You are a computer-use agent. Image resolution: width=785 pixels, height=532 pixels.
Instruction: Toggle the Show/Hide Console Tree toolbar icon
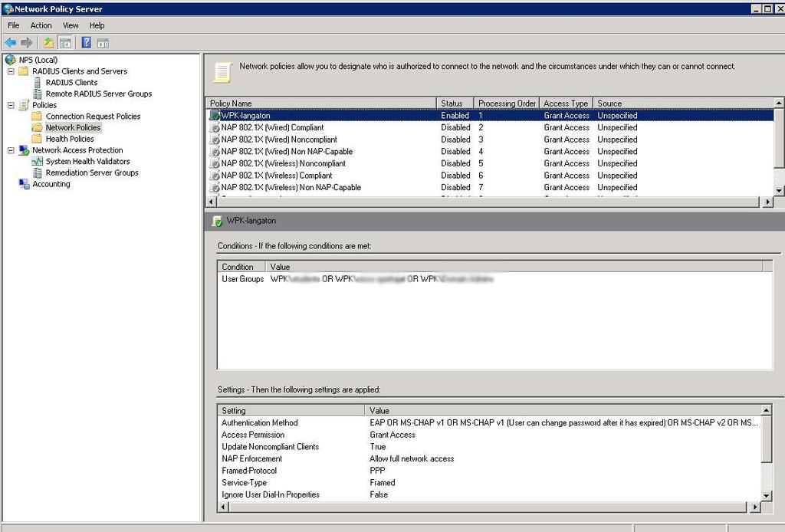tap(65, 43)
